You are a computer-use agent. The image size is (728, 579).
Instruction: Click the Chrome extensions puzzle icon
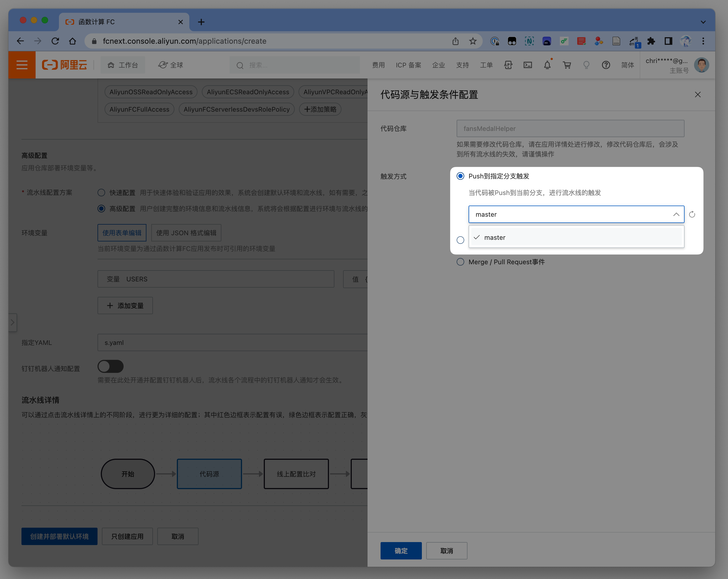point(651,41)
